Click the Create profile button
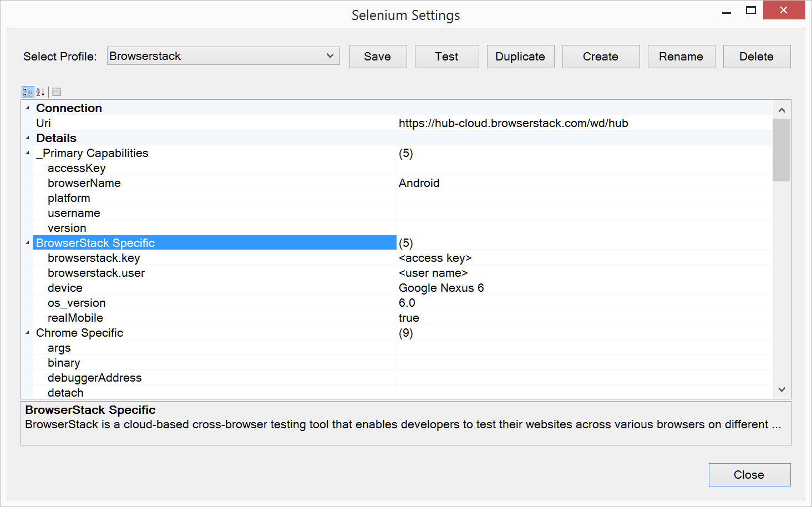 601,57
